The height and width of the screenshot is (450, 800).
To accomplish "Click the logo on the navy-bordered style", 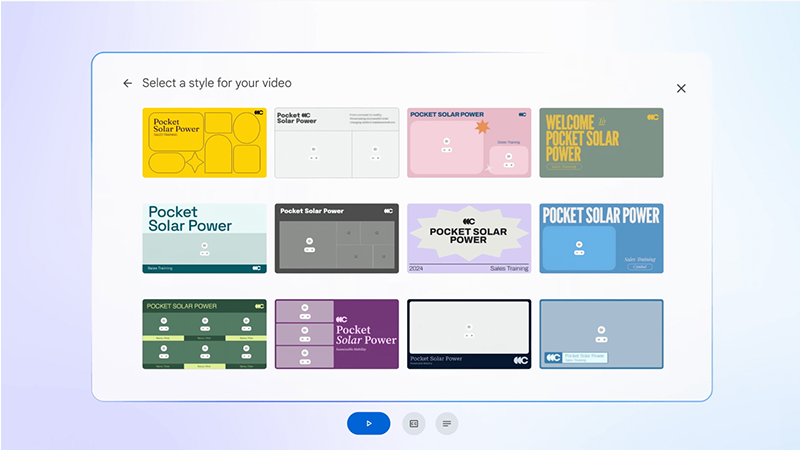I will (x=520, y=360).
